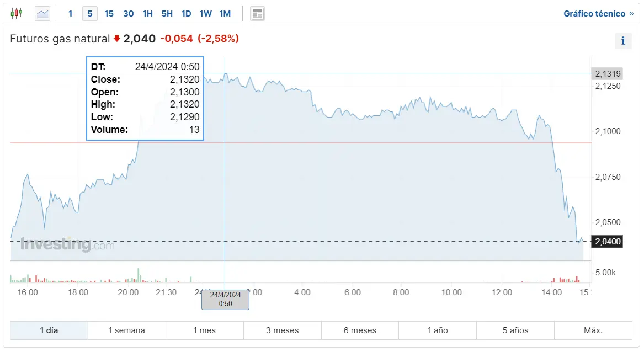Show the 1 semana range tab
Screen dimensions: 644x352
point(126,330)
